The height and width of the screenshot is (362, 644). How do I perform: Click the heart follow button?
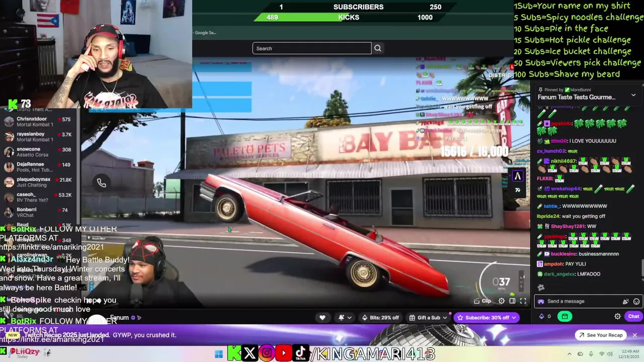click(323, 317)
